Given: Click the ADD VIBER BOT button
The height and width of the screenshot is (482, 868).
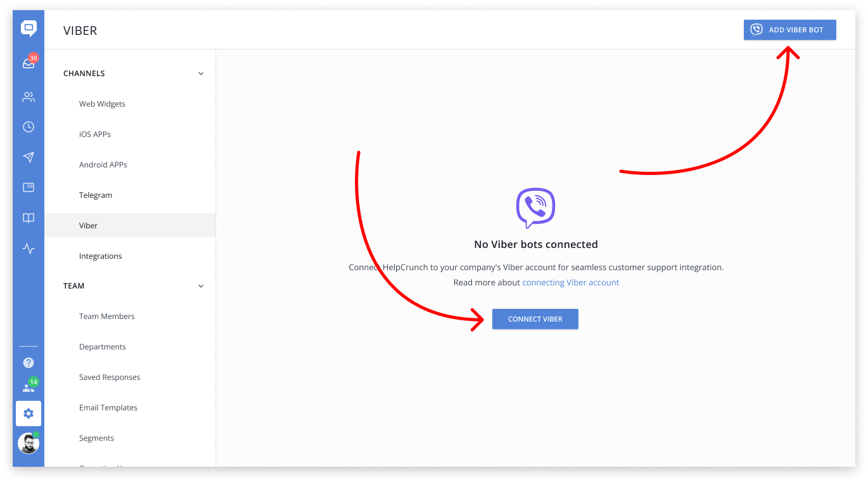Looking at the screenshot, I should tap(790, 30).
